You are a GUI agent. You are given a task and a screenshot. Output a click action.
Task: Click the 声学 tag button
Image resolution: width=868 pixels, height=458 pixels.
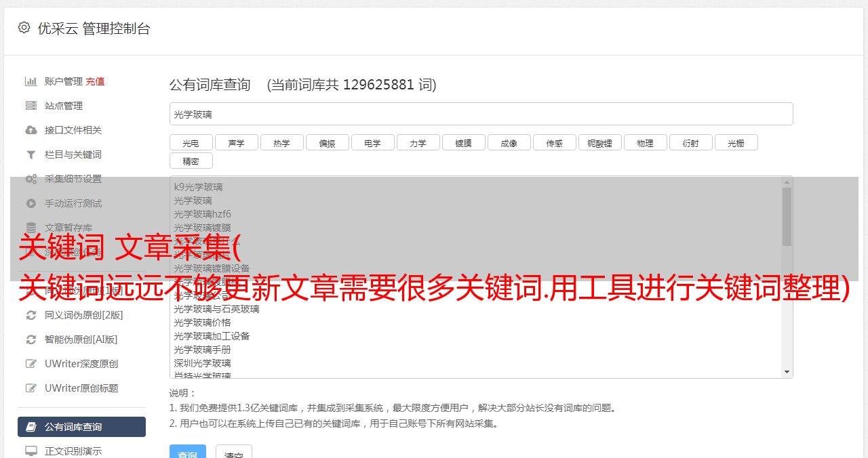pyautogui.click(x=236, y=142)
